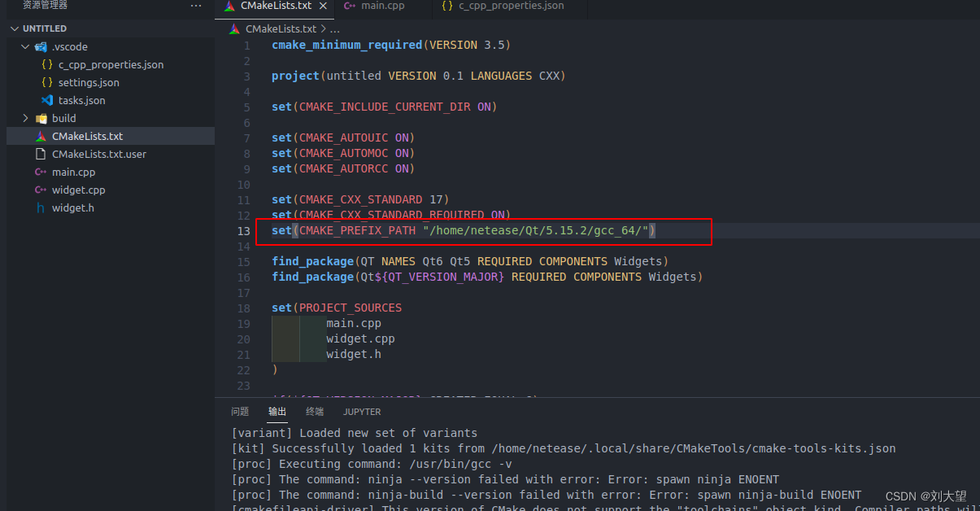
Task: Click the CMakeLists.txt.user file icon
Action: 41,154
